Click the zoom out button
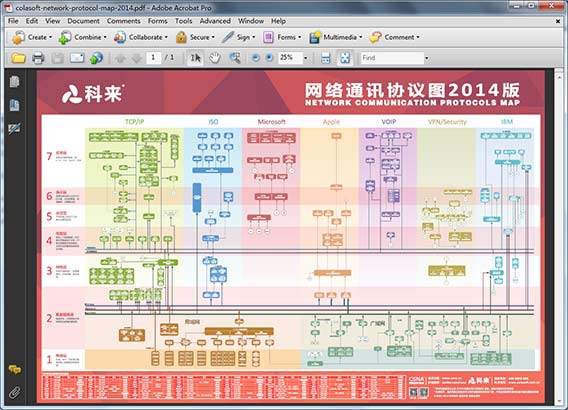The width and height of the screenshot is (568, 410). [255, 58]
